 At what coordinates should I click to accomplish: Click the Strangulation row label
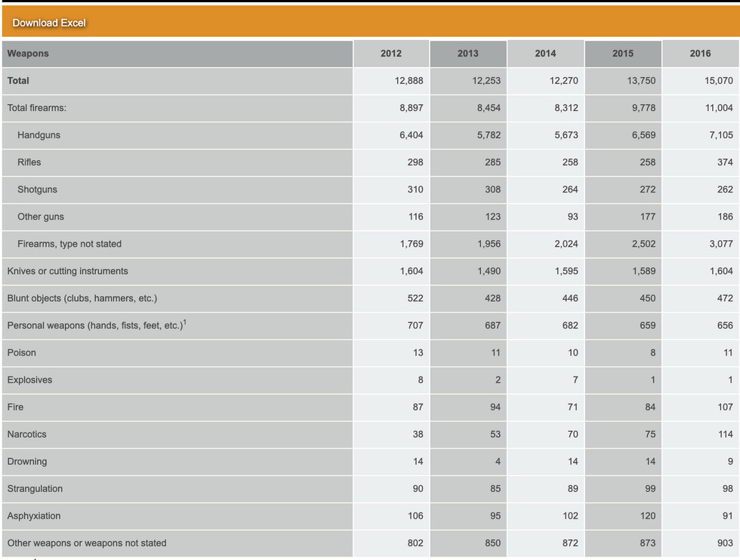pos(35,489)
